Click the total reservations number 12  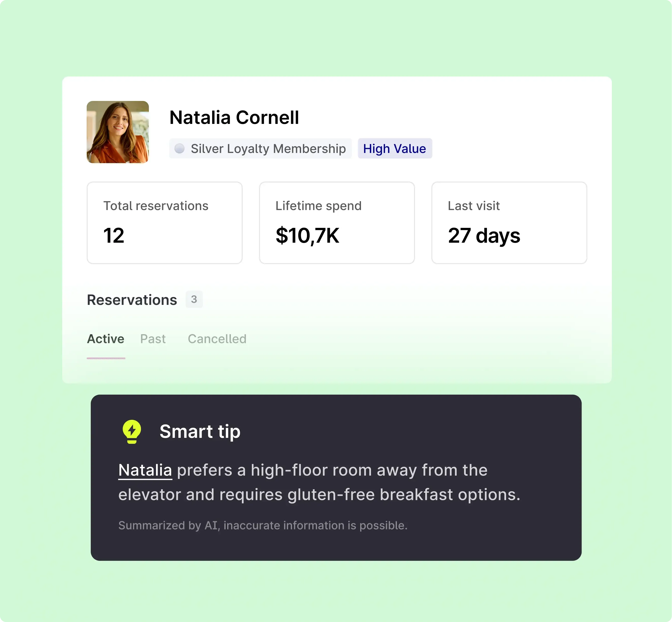114,235
